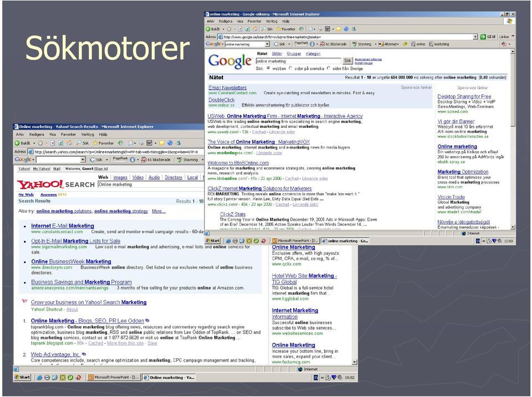This screenshot has width=532, height=397.
Task: Expand the address bar dropdown in Google window
Action: [x=475, y=37]
